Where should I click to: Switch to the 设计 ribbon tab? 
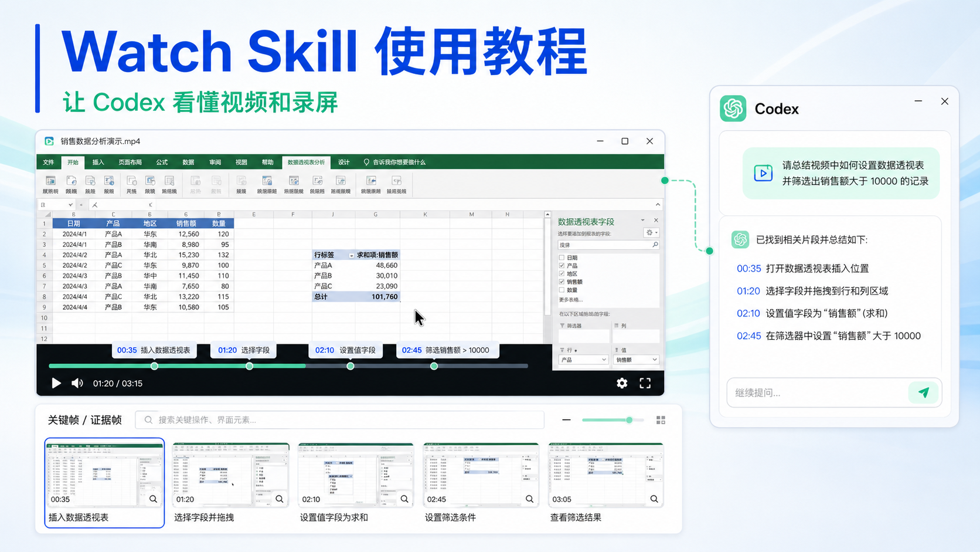[x=343, y=162]
